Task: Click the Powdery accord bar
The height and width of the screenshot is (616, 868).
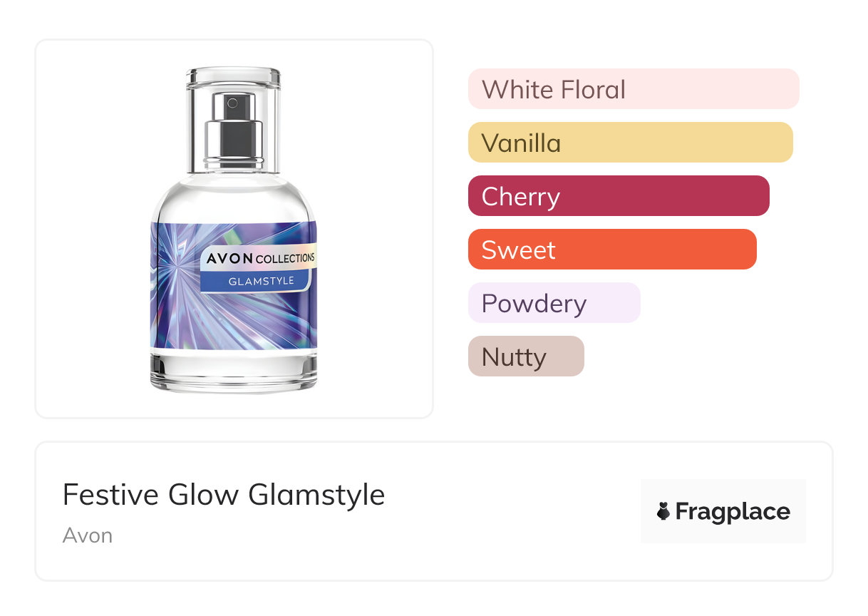Action: 554,303
